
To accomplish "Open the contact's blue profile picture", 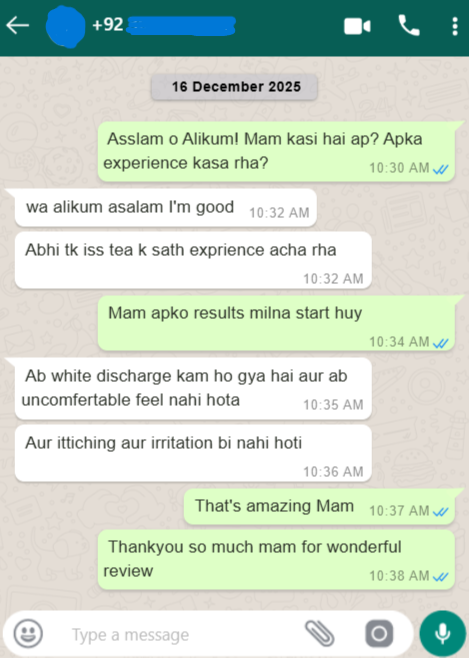I will (65, 26).
